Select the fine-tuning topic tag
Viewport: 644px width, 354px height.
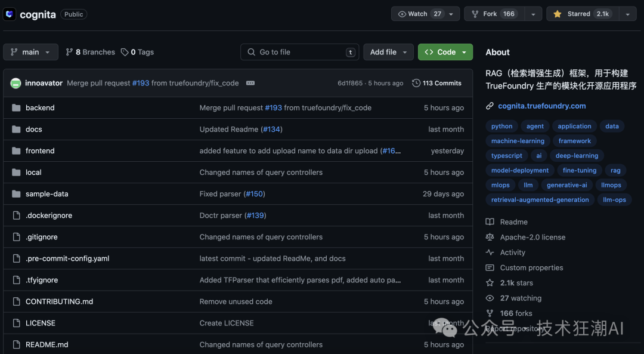[x=579, y=170]
